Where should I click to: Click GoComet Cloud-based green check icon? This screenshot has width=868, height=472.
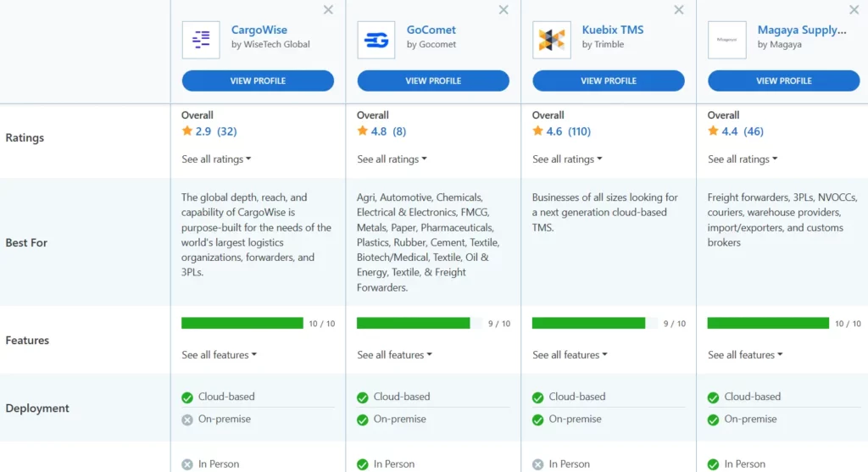pos(363,397)
